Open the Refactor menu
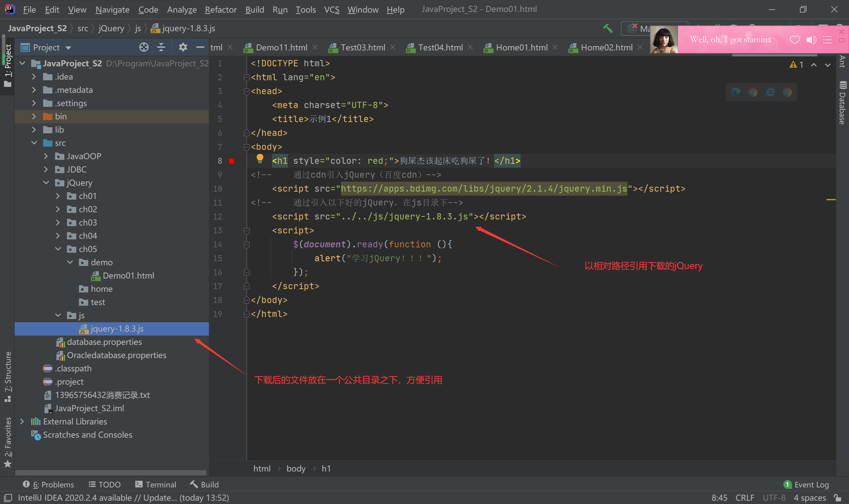 click(221, 10)
